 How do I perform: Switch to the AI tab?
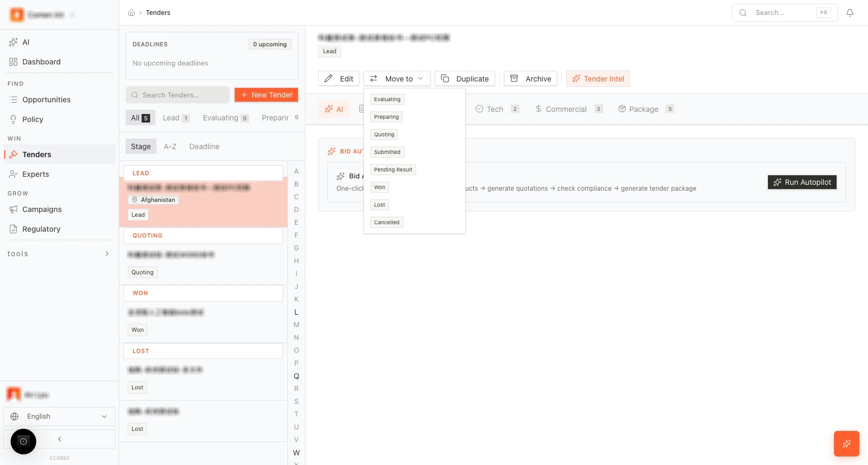(334, 109)
